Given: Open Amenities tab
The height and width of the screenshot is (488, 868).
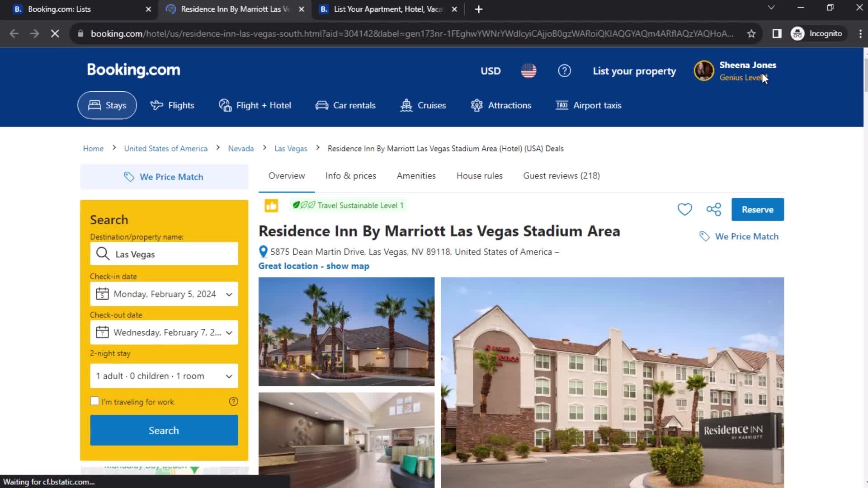Looking at the screenshot, I should (x=416, y=176).
